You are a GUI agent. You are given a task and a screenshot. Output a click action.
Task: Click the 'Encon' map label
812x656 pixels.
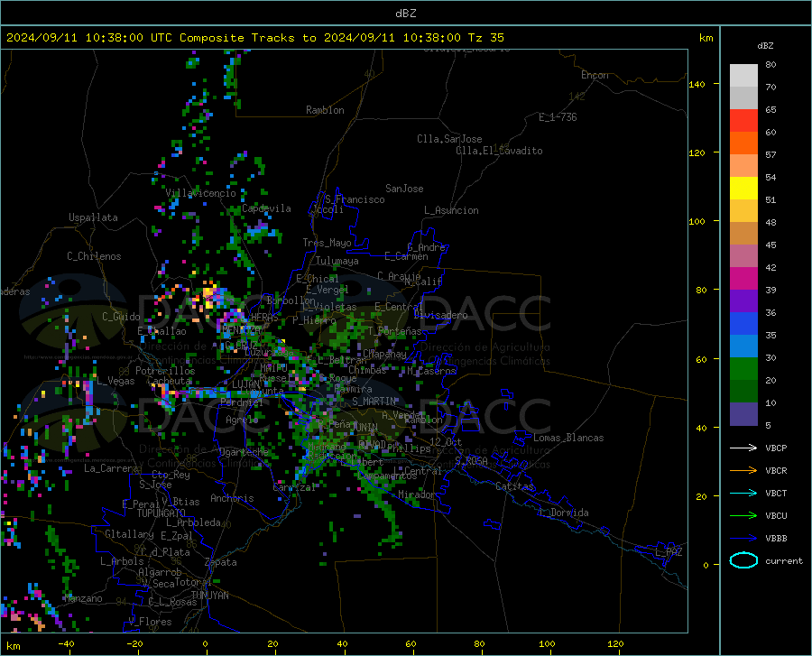coord(595,75)
